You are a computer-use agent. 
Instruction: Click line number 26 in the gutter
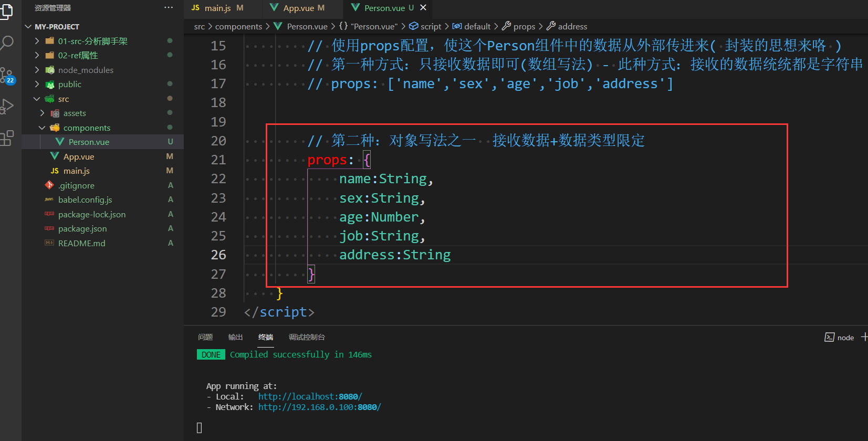pyautogui.click(x=218, y=255)
